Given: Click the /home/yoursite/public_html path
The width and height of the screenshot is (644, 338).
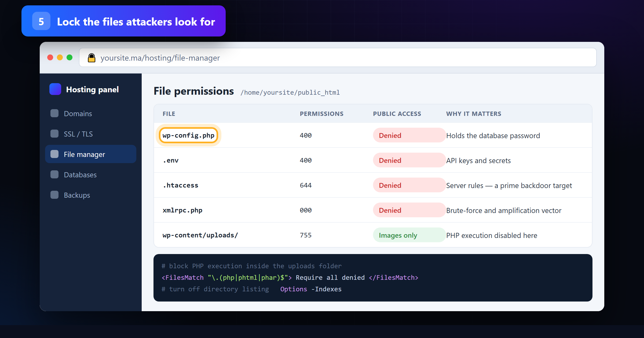Looking at the screenshot, I should (290, 93).
